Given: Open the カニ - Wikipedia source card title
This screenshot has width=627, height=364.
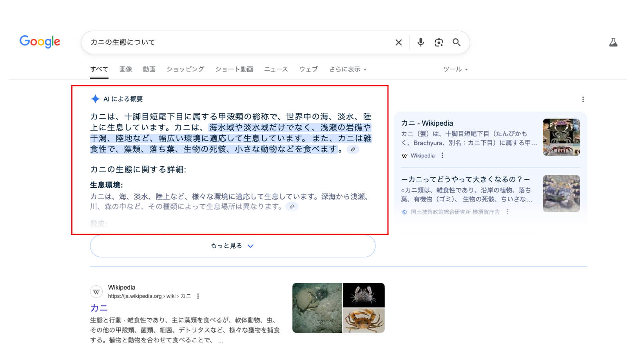Looking at the screenshot, I should coord(427,123).
